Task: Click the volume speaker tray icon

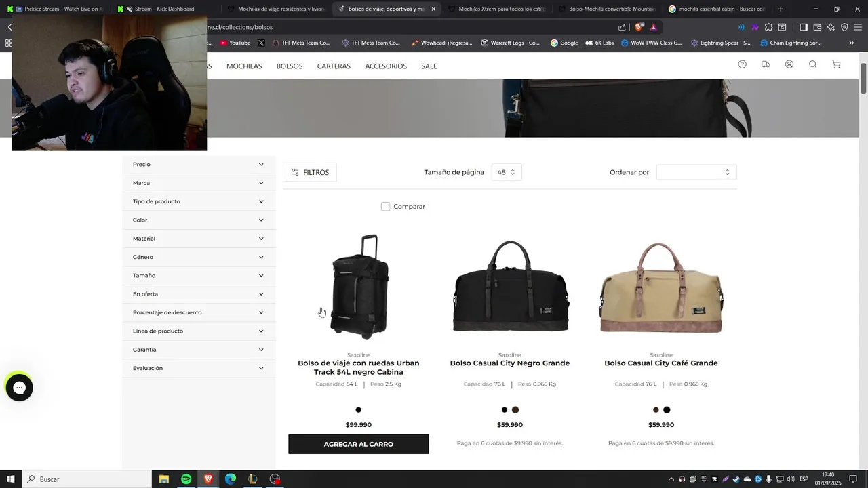Action: [790, 479]
